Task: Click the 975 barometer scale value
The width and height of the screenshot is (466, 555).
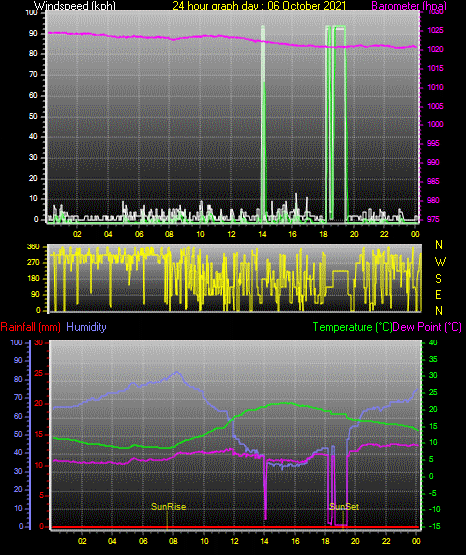Action: click(433, 219)
